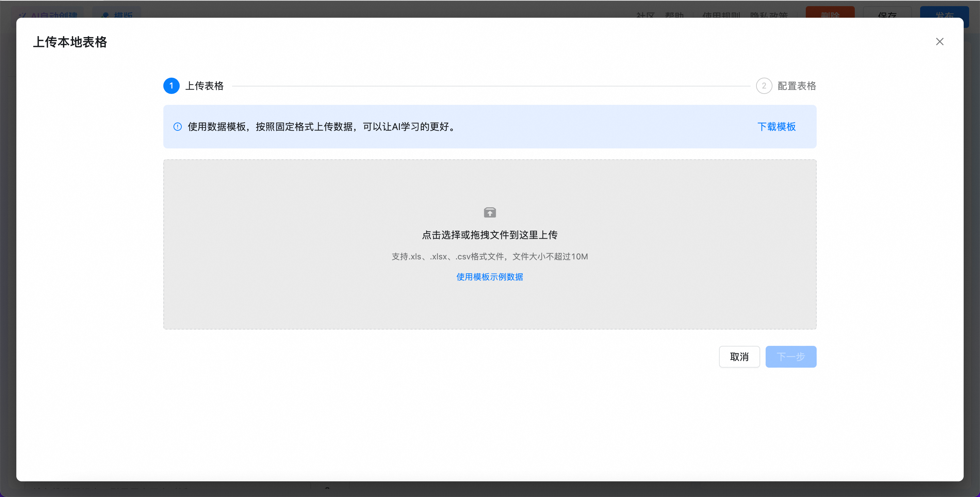Use the template sample data link

pyautogui.click(x=490, y=277)
